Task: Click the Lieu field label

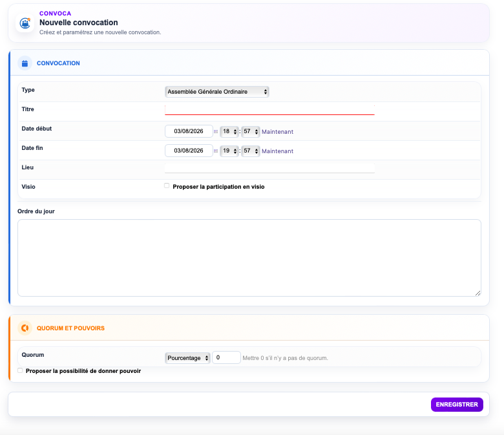Action: (27, 167)
